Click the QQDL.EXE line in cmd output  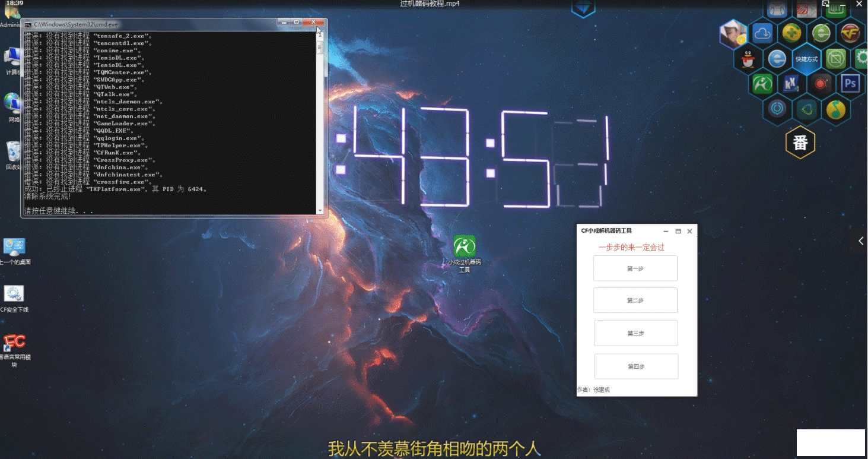tap(80, 131)
